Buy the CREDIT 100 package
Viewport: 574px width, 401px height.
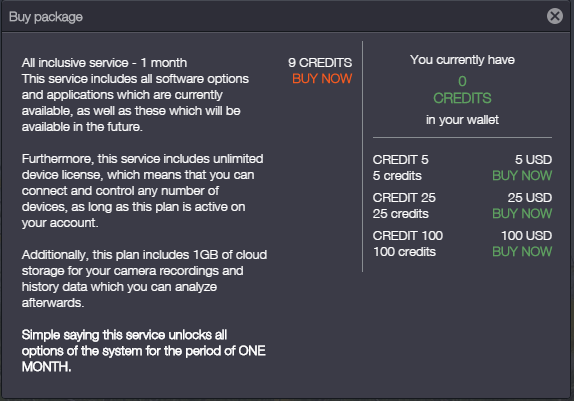[x=522, y=252]
